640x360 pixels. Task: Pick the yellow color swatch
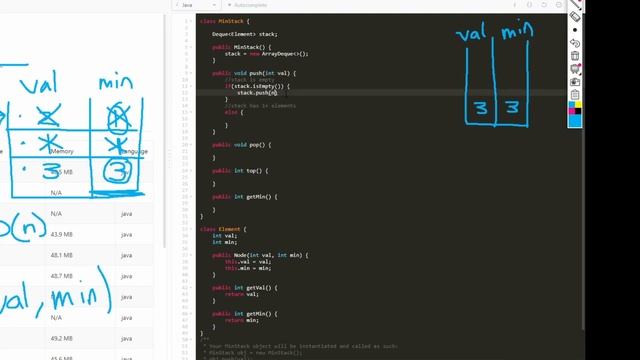tap(578, 105)
